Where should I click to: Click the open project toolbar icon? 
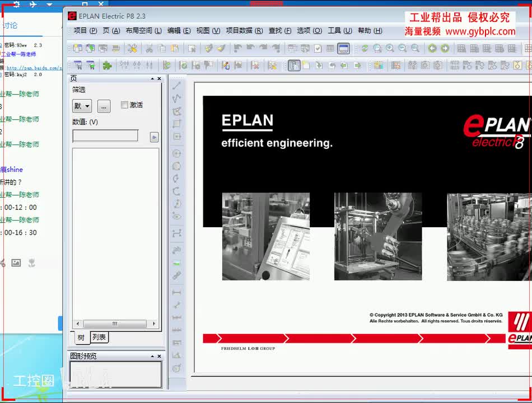pos(90,49)
